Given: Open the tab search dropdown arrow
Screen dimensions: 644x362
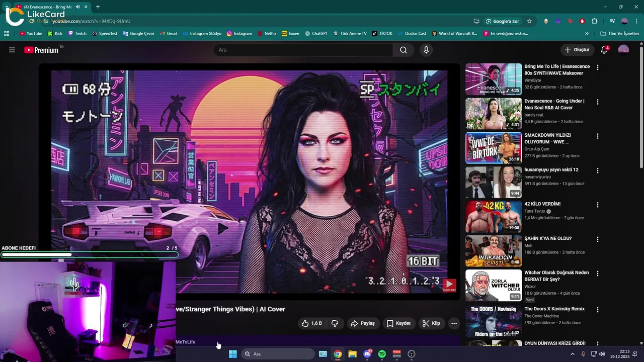Looking at the screenshot, I should pyautogui.click(x=7, y=7).
